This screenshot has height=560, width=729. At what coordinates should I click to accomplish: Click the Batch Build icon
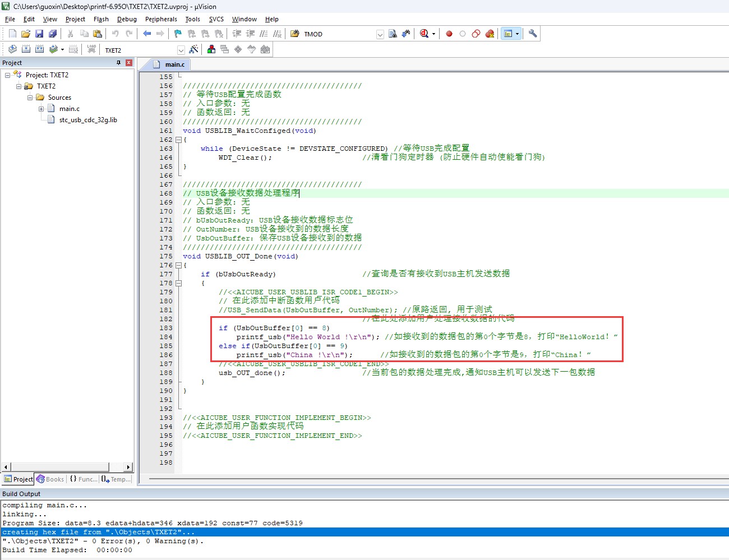coord(53,49)
